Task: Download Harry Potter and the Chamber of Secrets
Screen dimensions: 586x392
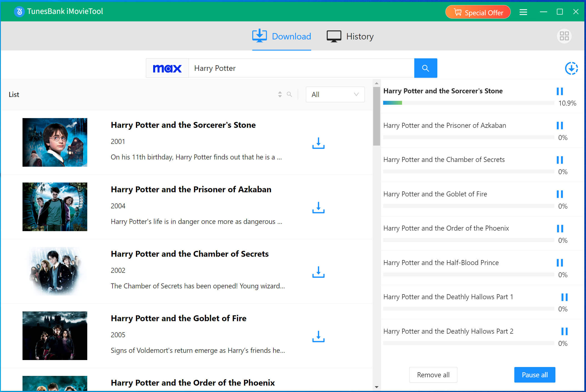Action: point(318,272)
